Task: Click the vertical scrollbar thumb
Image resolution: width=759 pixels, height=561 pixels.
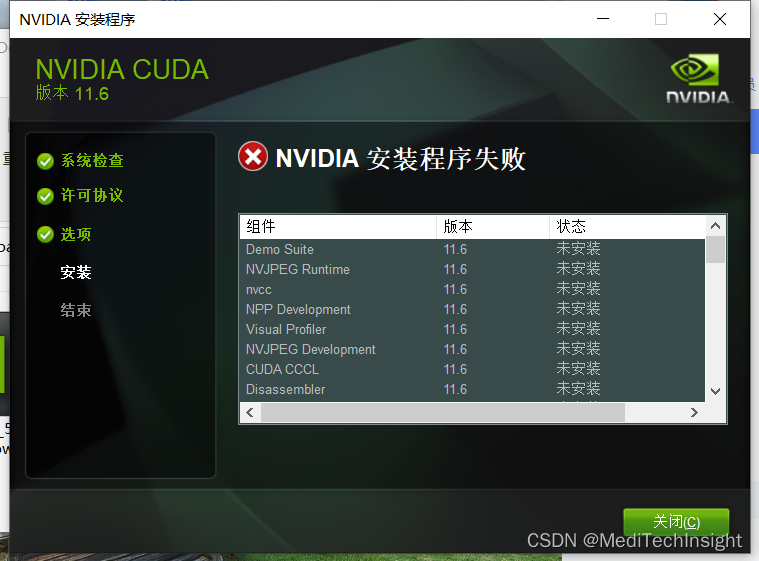Action: coord(715,250)
